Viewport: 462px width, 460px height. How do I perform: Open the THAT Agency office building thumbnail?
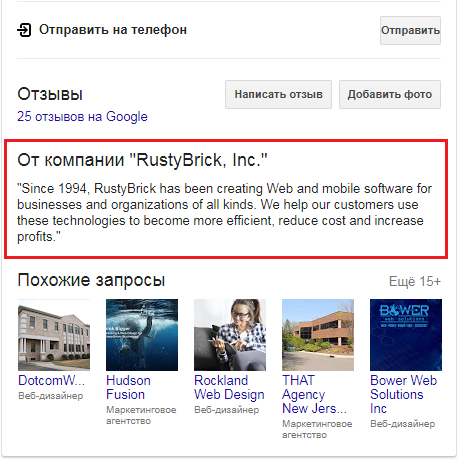click(x=318, y=335)
